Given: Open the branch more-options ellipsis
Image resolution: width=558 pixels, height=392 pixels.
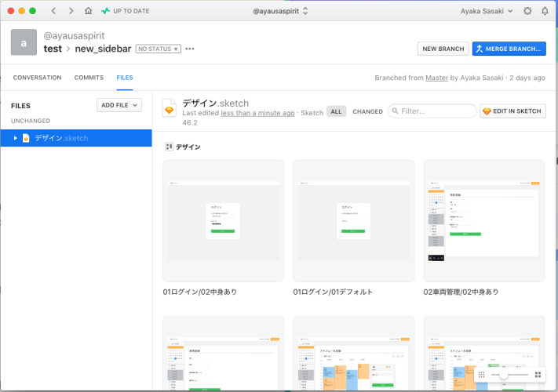Looking at the screenshot, I should (190, 49).
